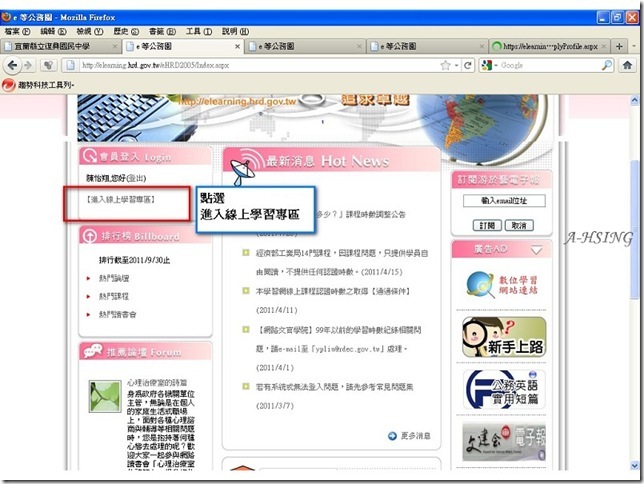Click the page identity icon in address bar
Screen dimensions: 644x484
point(70,65)
